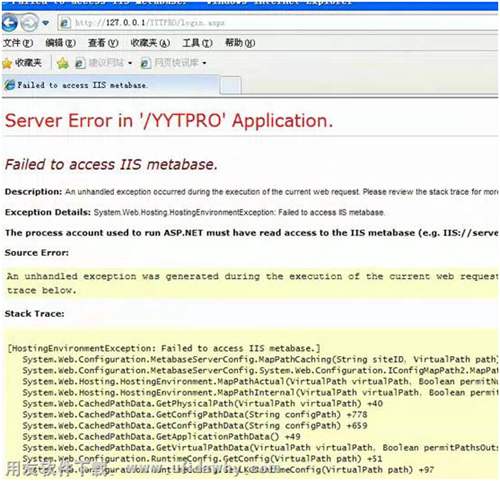Viewport: 500px width, 481px height.
Task: Click the 'MapPathCaching(String siteID' stack line
Action: coord(260,360)
